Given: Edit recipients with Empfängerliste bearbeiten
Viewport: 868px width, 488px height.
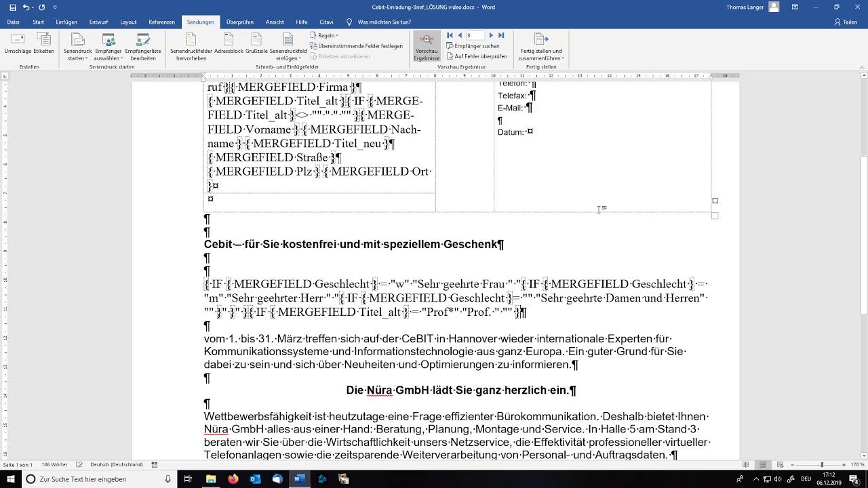Looking at the screenshot, I should point(143,47).
